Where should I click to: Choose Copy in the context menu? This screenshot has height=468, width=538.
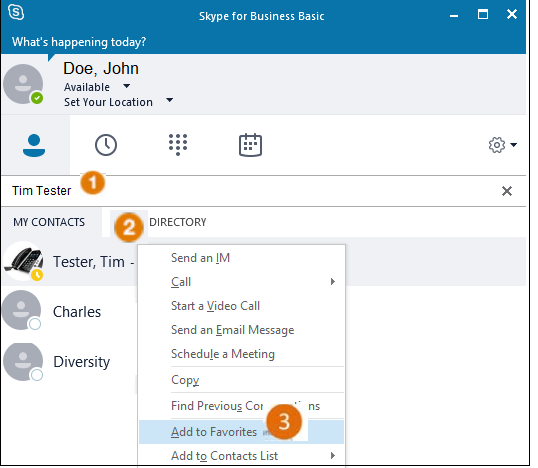(242, 380)
